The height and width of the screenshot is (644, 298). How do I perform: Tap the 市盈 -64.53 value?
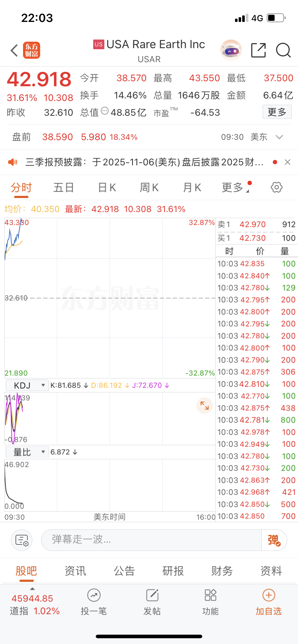click(x=205, y=112)
